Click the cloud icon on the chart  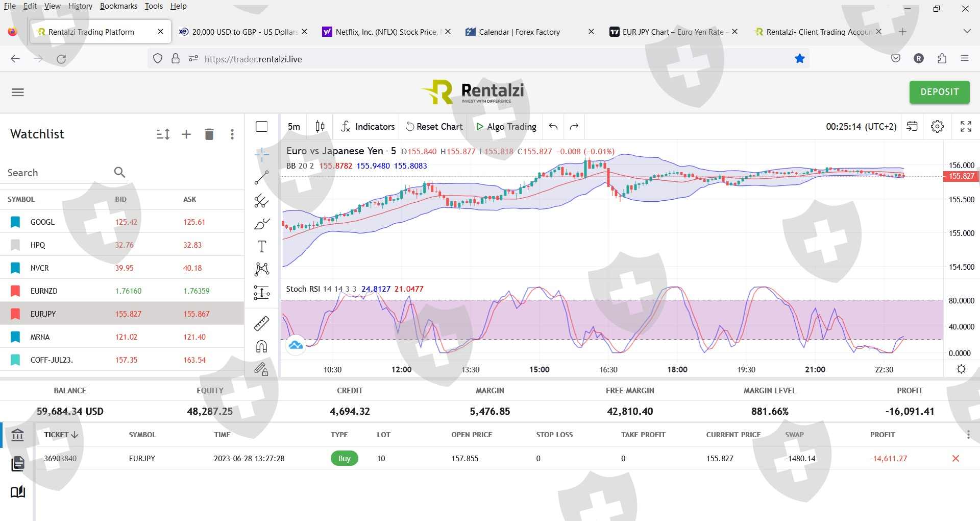pos(296,346)
